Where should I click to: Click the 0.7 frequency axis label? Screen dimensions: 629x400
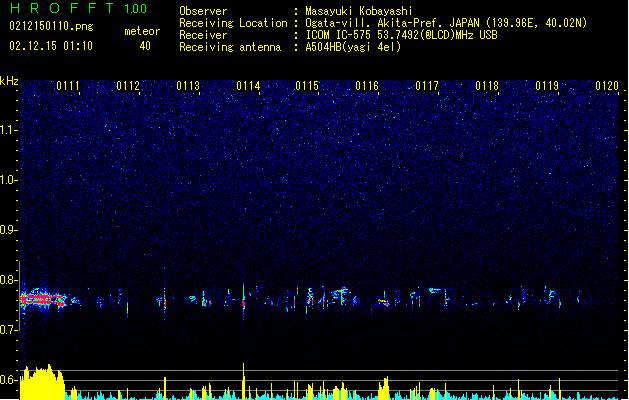pos(8,330)
